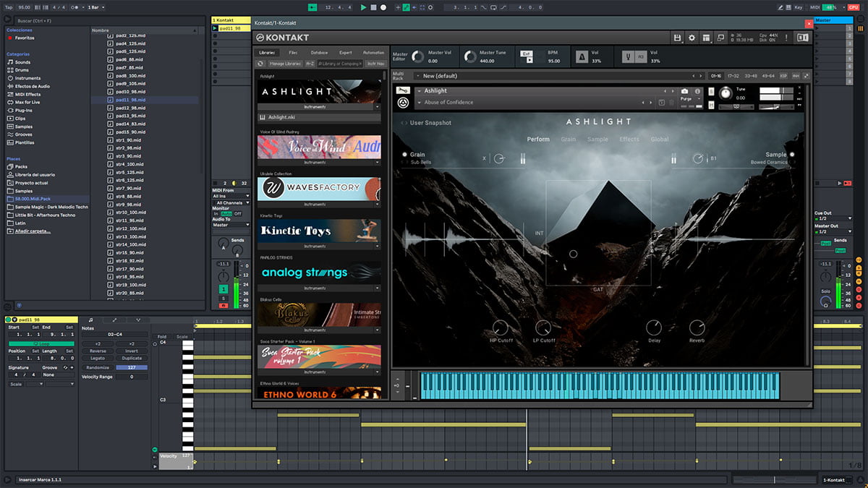Click the Kontakt exclamation panic button
The image size is (868, 488).
[786, 38]
